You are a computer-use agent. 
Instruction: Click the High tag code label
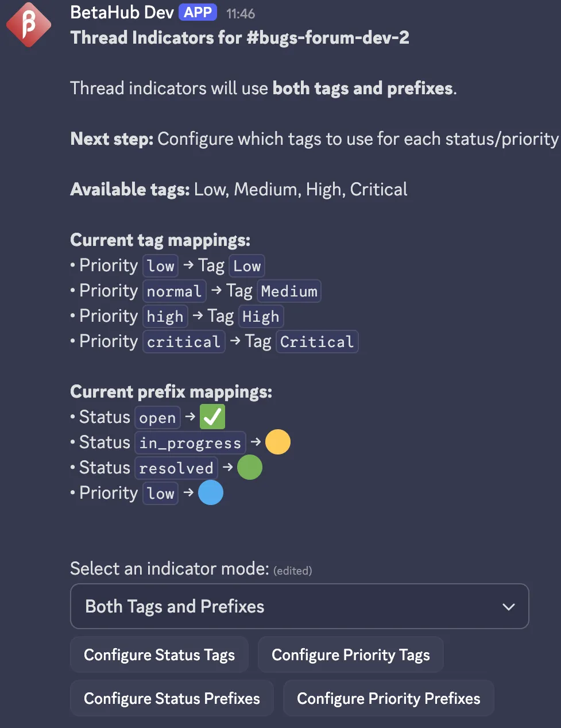coord(261,317)
